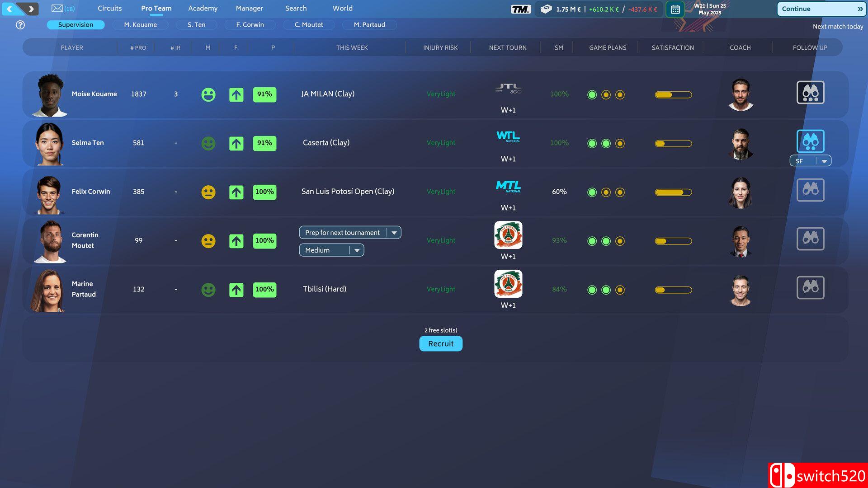The image size is (868, 488).
Task: Open Felix Corwin's coach portrait
Action: tap(741, 192)
